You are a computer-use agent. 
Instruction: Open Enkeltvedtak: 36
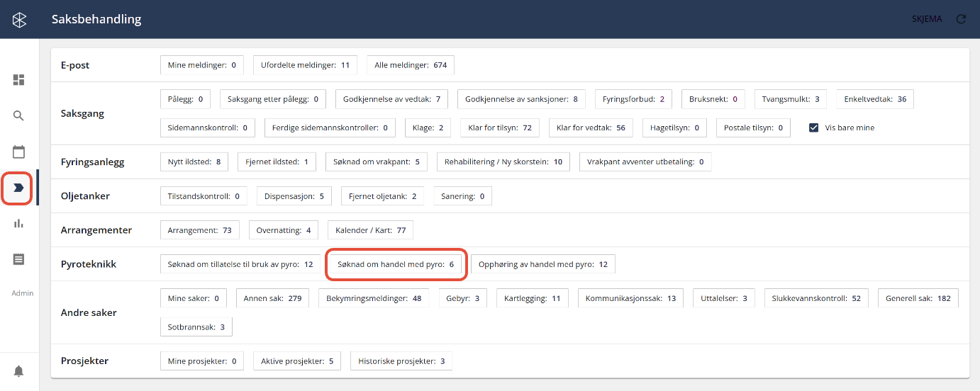[x=875, y=99]
